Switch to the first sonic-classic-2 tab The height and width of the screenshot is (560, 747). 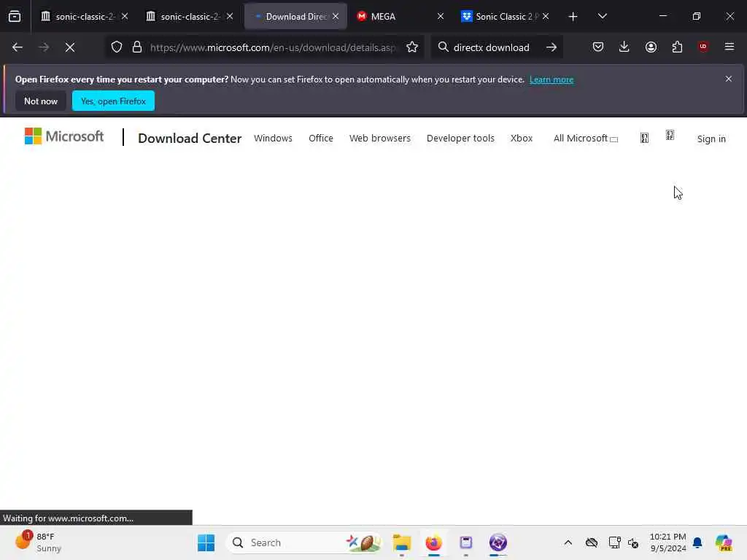(85, 16)
